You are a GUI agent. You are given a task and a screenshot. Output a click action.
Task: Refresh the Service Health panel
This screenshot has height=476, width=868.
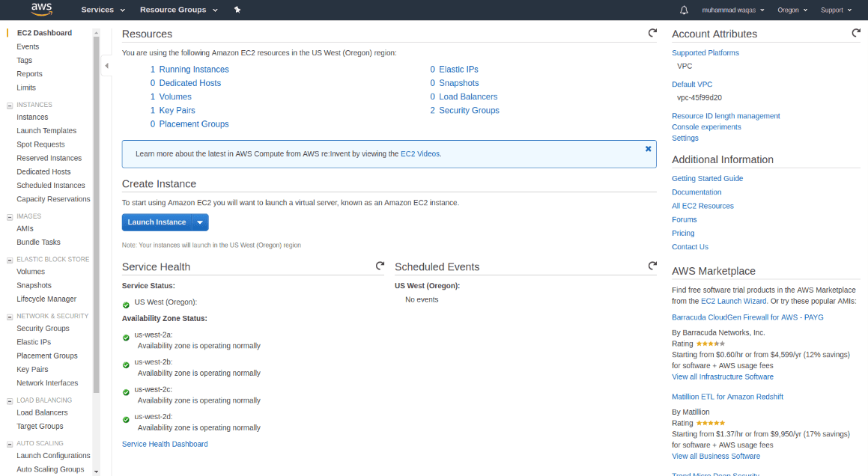tap(380, 266)
